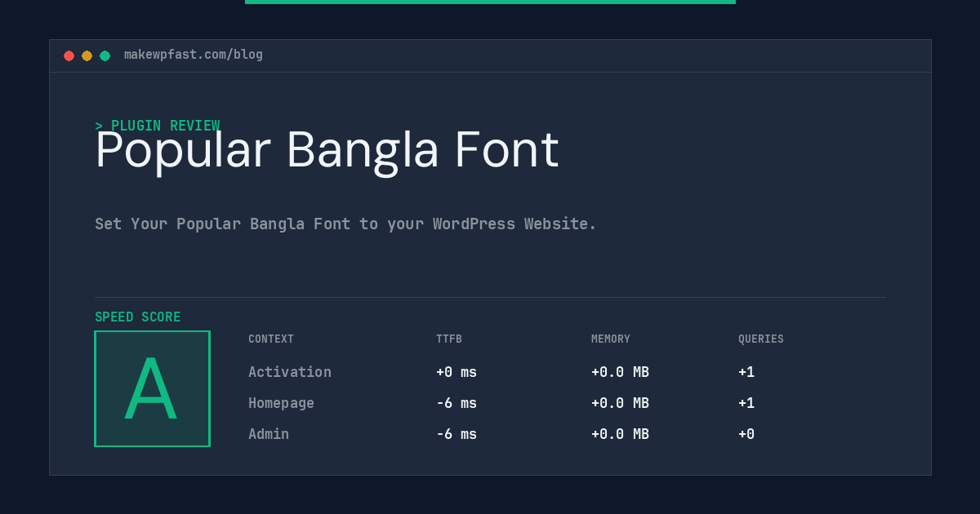The image size is (980, 514).
Task: Click the Homepage TTFB value '-6 ms'
Action: point(457,403)
